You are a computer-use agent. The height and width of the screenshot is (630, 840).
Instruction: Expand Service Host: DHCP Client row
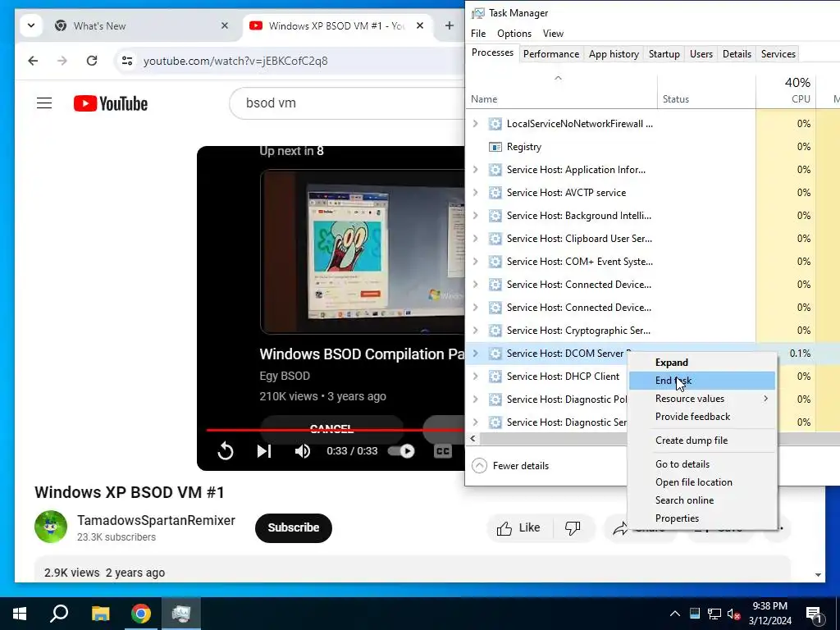(x=475, y=377)
